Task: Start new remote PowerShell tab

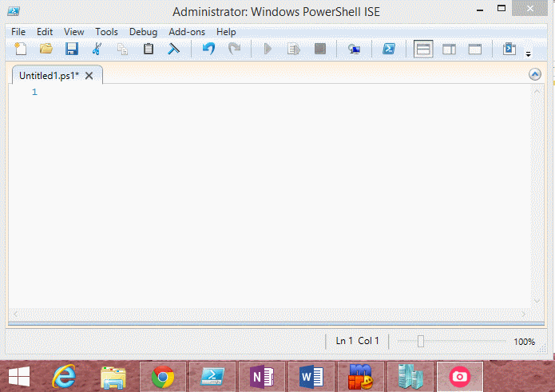Action: coord(354,49)
